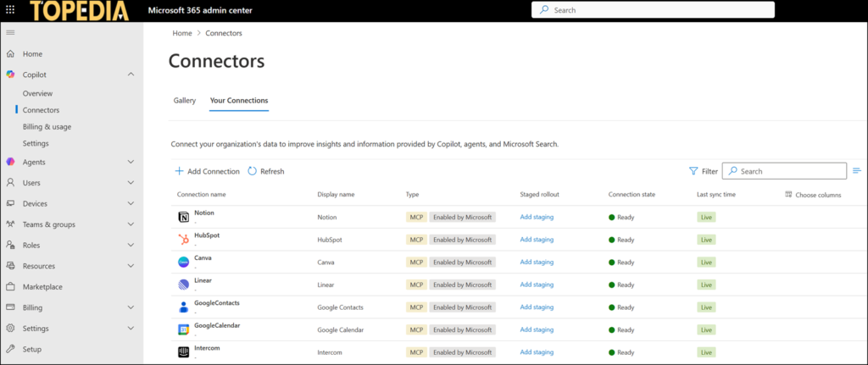Collapse the Copilot section chevron
The height and width of the screenshot is (365, 868).
coord(131,75)
